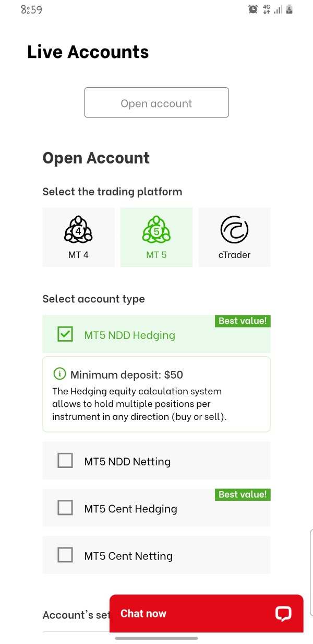Check the MT5 Cent Hedging checkbox
This screenshot has width=313, height=644.
tap(65, 508)
